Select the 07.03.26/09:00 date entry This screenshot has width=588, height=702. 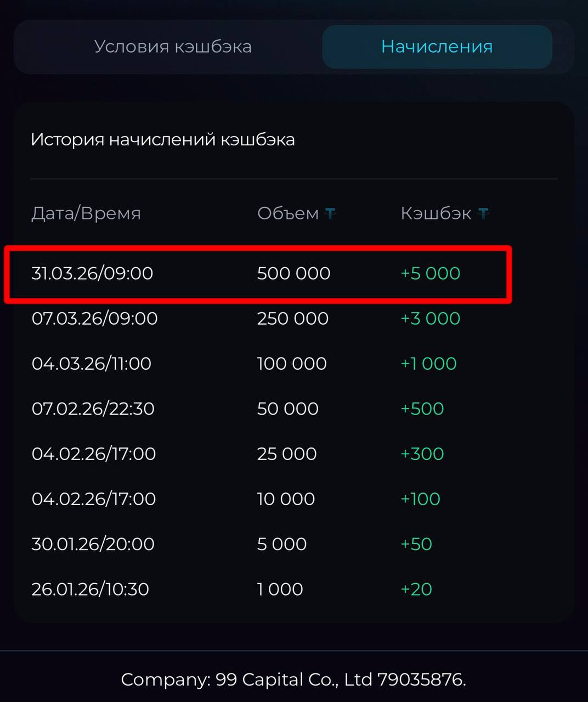(x=94, y=319)
